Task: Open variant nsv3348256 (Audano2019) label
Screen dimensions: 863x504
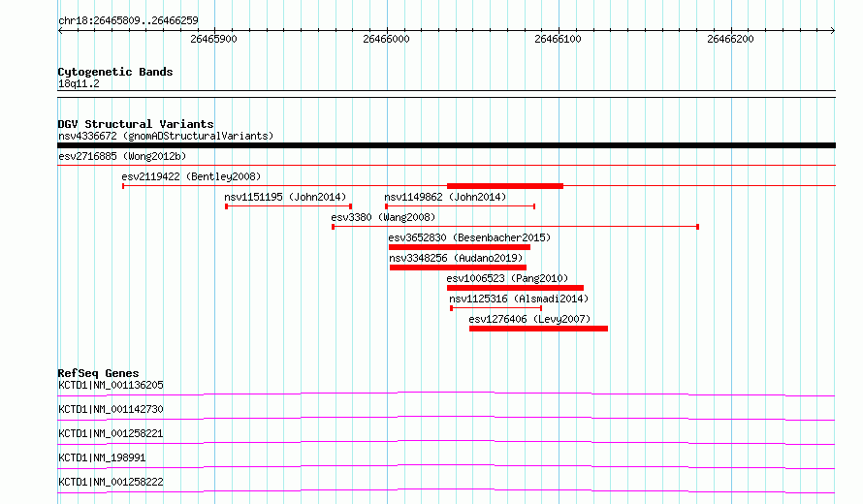Action: click(x=456, y=258)
